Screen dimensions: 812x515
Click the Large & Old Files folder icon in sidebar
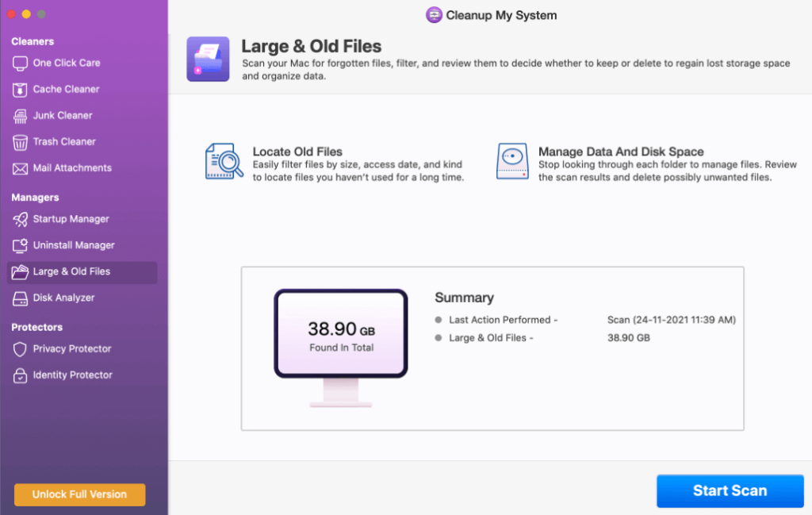coord(20,271)
